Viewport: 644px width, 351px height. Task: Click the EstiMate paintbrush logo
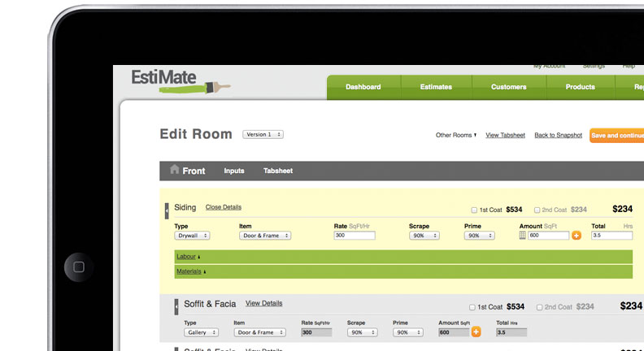181,80
